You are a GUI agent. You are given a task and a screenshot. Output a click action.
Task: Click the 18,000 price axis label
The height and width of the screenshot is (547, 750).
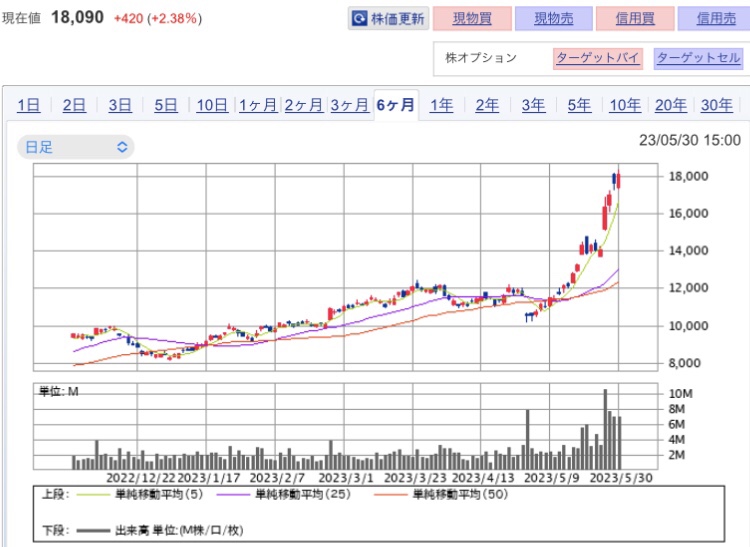[688, 176]
